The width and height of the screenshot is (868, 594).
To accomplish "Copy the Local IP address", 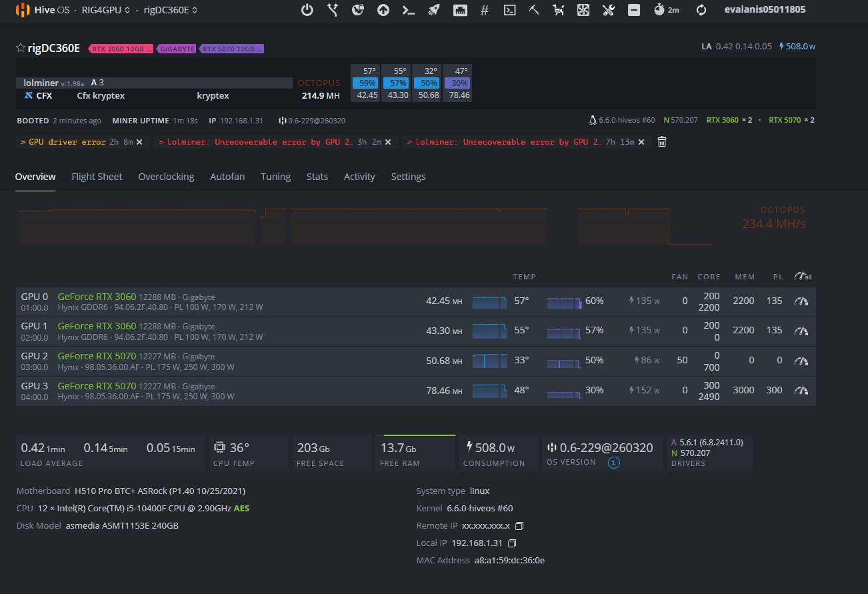I will (512, 543).
